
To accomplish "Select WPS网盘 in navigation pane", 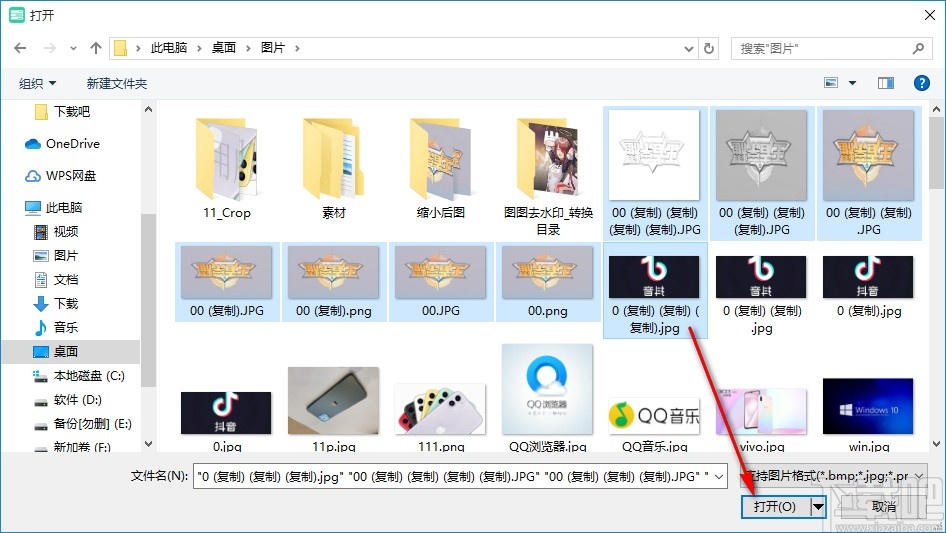I will [x=60, y=176].
